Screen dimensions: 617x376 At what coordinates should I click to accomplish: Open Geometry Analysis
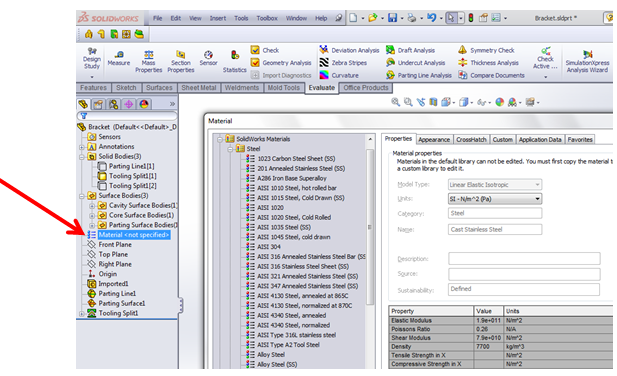tap(281, 63)
